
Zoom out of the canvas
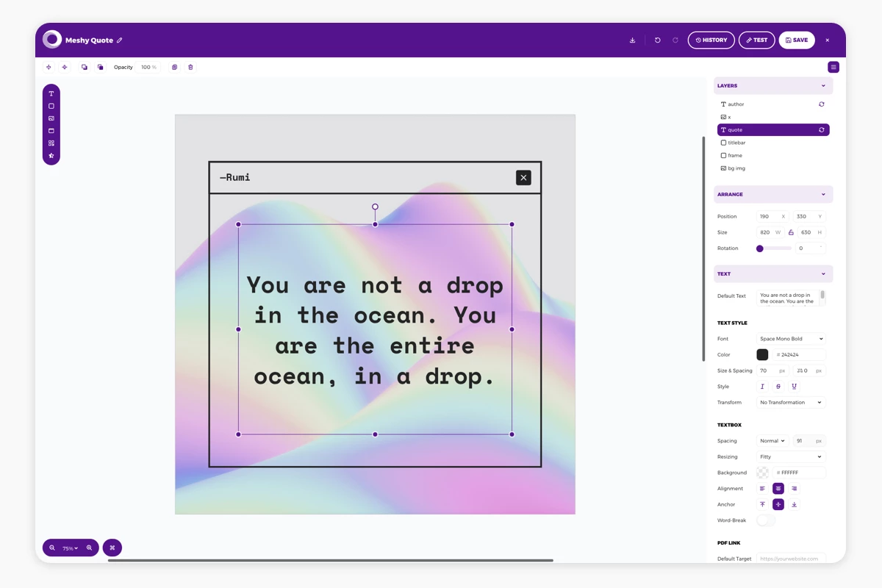52,548
